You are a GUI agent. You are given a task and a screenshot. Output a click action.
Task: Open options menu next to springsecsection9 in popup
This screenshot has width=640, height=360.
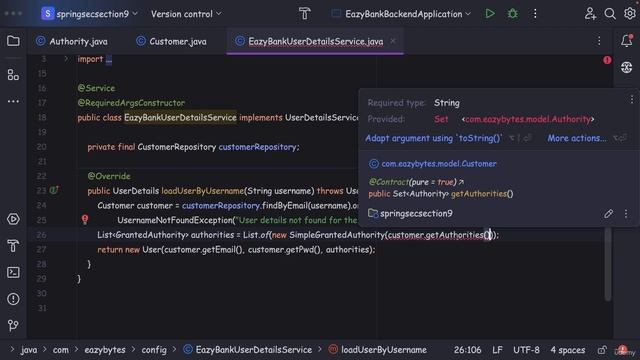pos(626,213)
